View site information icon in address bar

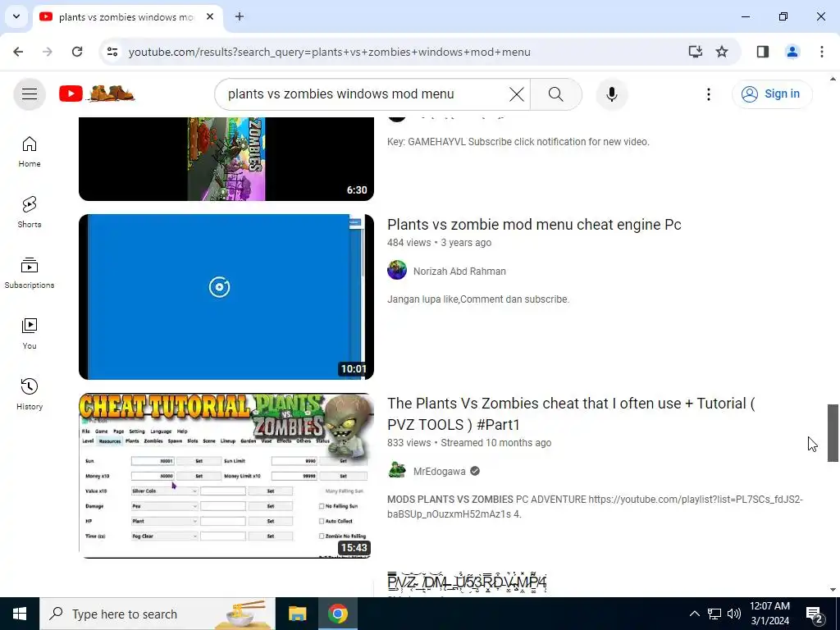coord(112,52)
